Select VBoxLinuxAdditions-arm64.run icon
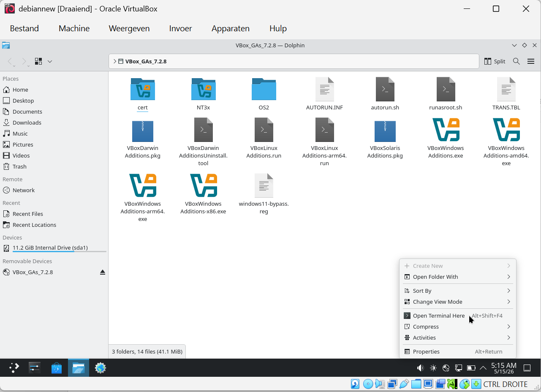Image resolution: width=541 pixels, height=392 pixels. click(324, 130)
